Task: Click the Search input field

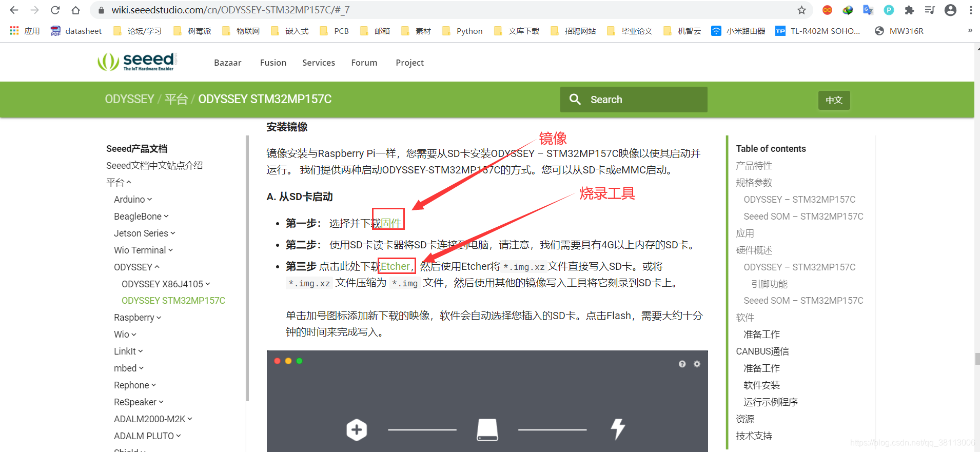Action: tap(634, 100)
